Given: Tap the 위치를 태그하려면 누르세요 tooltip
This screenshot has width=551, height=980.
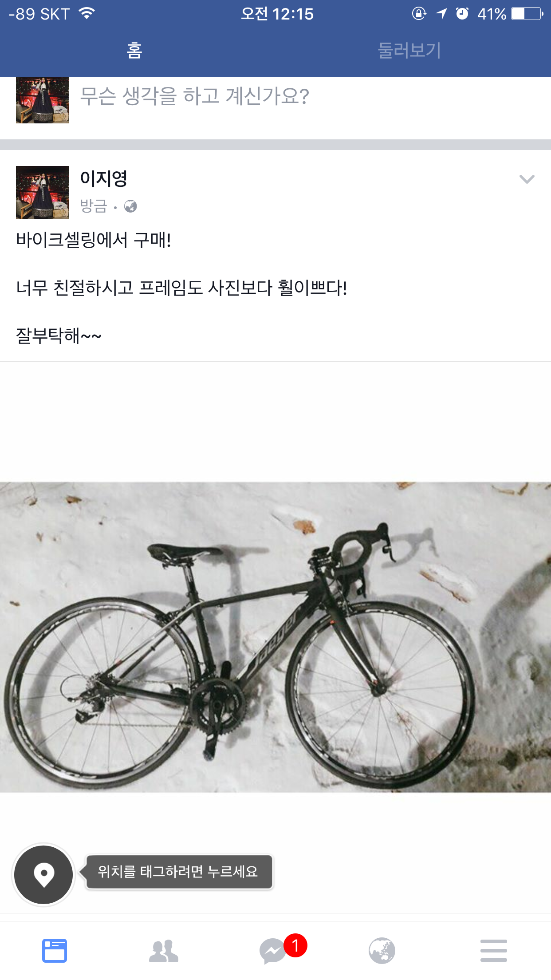Looking at the screenshot, I should point(178,872).
